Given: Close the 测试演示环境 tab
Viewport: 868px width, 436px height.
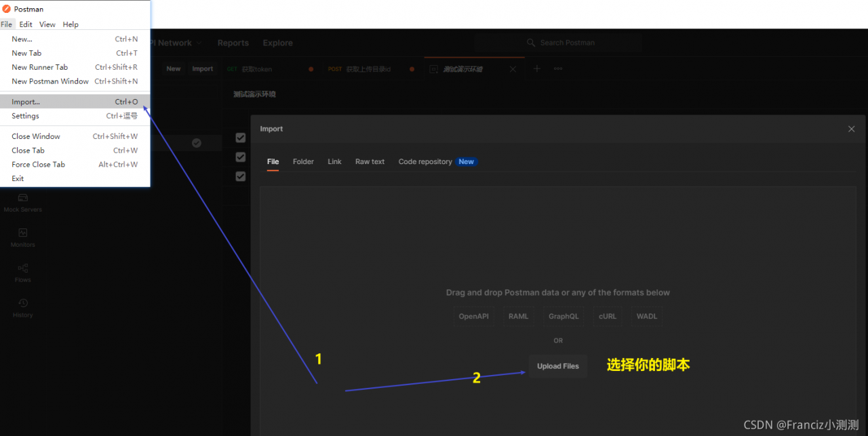Looking at the screenshot, I should pos(513,69).
